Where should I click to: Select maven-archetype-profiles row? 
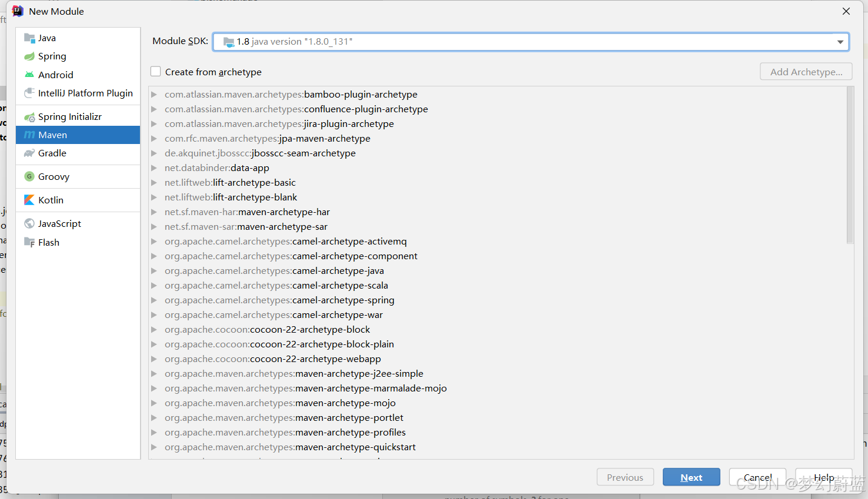(x=498, y=433)
